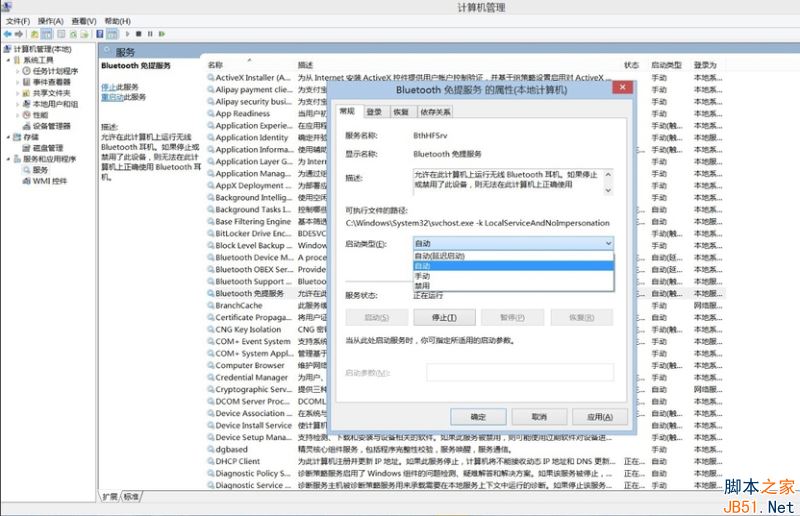
Task: Click the Pause Service toolbar icon
Action: (x=150, y=34)
